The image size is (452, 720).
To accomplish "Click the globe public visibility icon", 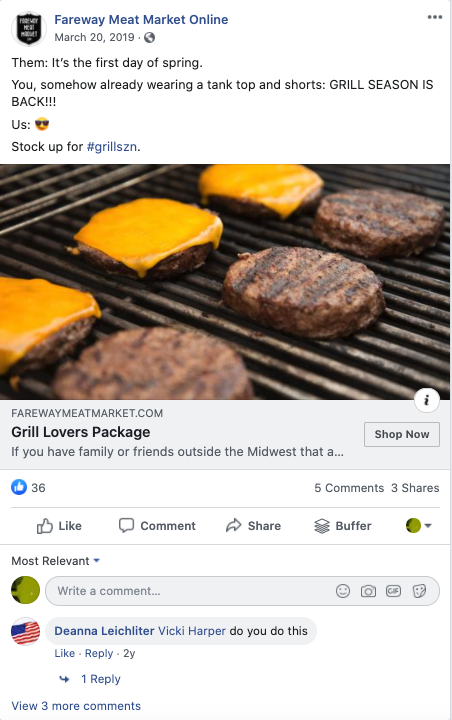I will pyautogui.click(x=149, y=38).
